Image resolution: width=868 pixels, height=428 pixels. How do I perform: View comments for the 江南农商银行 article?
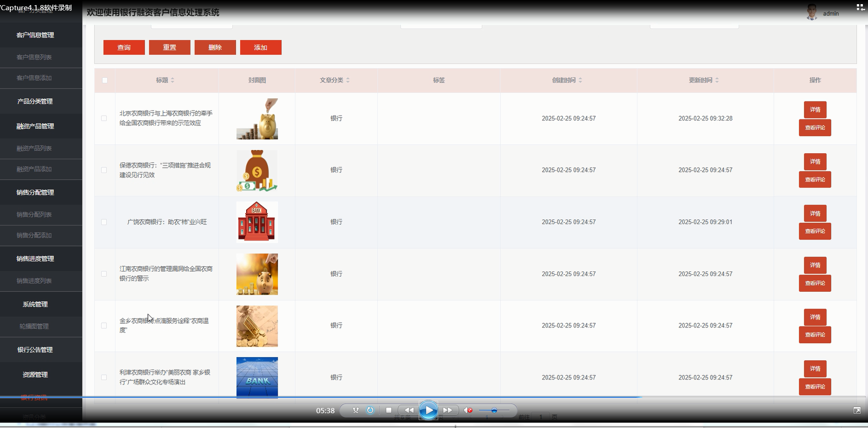click(x=815, y=283)
